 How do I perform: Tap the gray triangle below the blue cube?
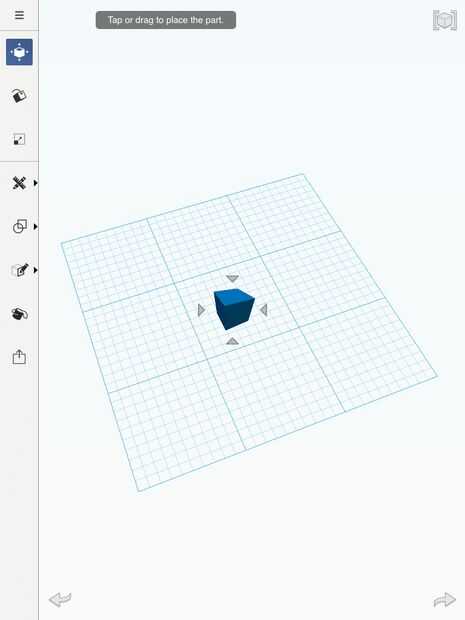coord(232,341)
